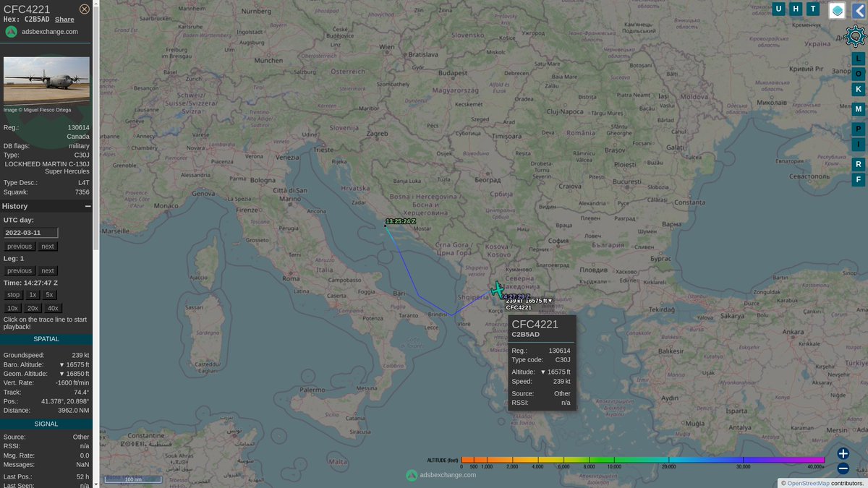Toggle the I map option button
The width and height of the screenshot is (868, 488).
pyautogui.click(x=859, y=145)
